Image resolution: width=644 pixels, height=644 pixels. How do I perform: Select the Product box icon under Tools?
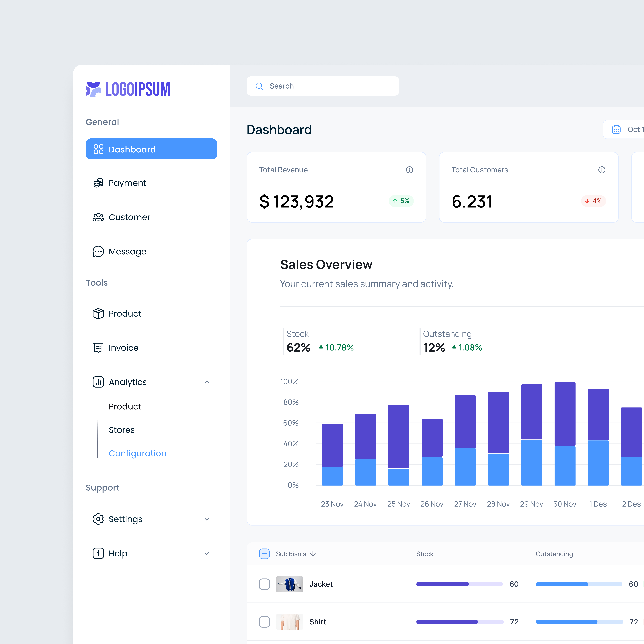pos(98,313)
